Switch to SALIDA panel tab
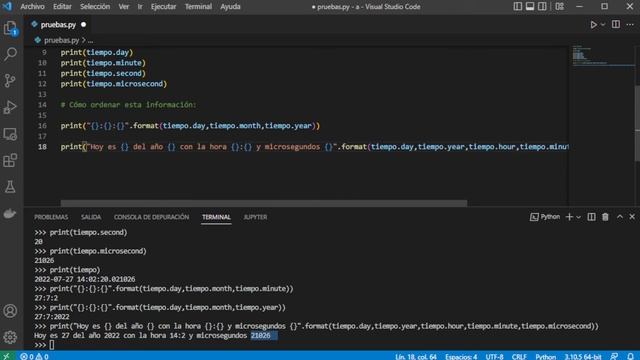This screenshot has width=640, height=360. [91, 217]
